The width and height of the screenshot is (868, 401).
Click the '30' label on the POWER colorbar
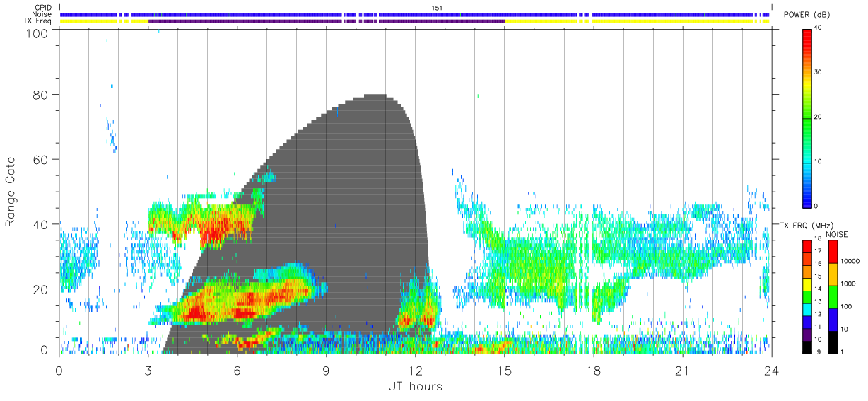click(x=819, y=72)
